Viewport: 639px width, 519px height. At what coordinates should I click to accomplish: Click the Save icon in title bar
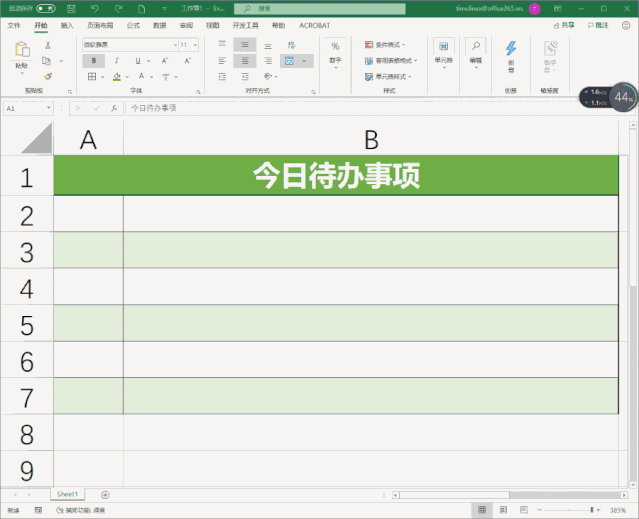click(71, 9)
